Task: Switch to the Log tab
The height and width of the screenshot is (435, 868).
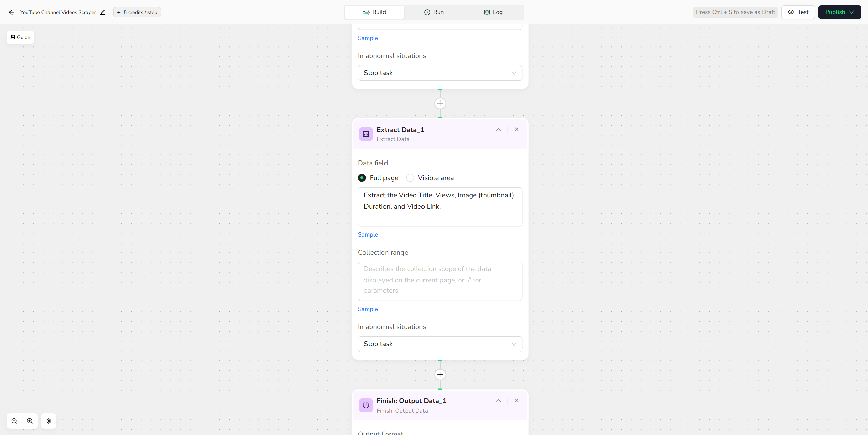Action: coord(493,12)
